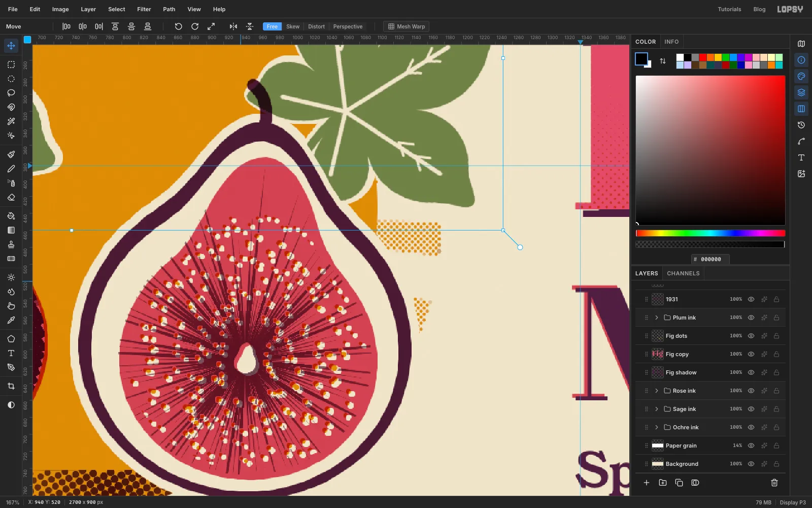
Task: Click the flip horizontal icon
Action: [x=233, y=26]
